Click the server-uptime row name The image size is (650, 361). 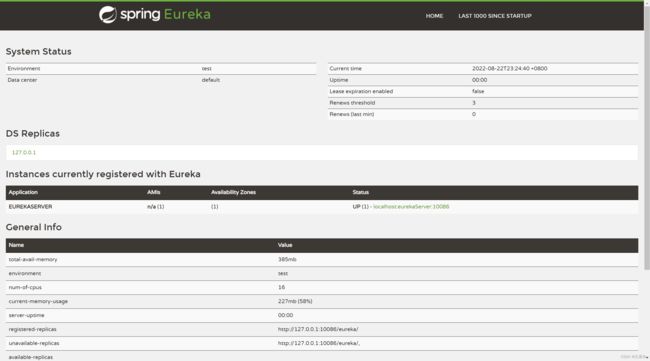point(26,315)
